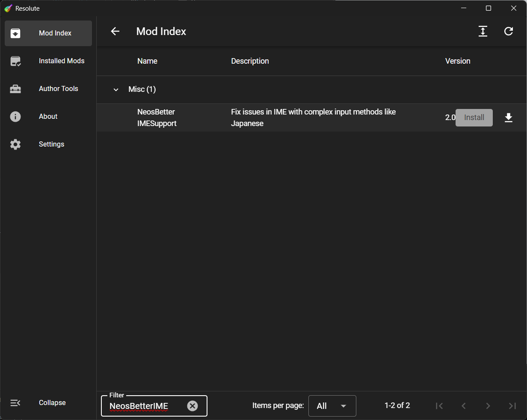Sort by the Name column header
This screenshot has height=420, width=527.
(x=147, y=61)
